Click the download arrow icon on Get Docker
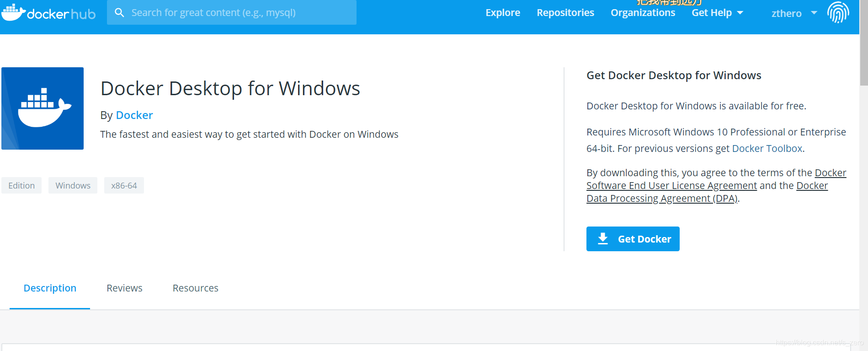This screenshot has width=868, height=351. pyautogui.click(x=603, y=238)
